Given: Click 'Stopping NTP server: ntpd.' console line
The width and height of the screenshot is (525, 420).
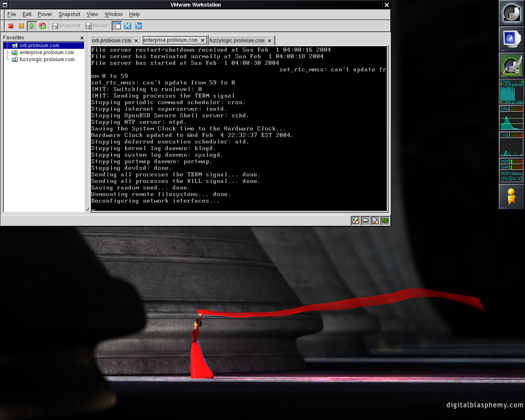Looking at the screenshot, I should click(139, 122).
